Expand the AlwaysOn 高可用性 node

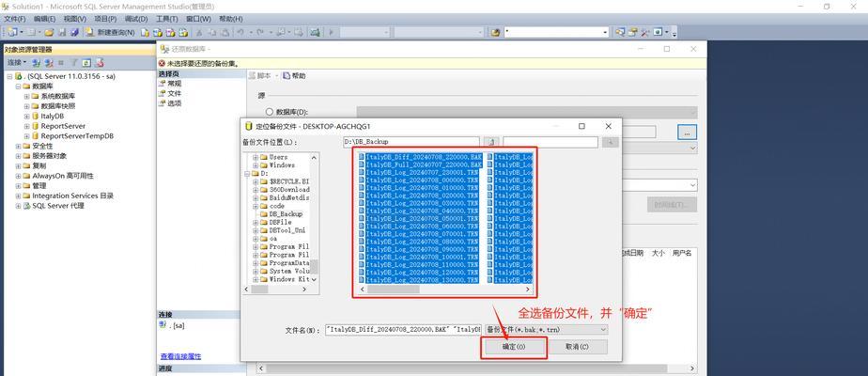coord(18,176)
